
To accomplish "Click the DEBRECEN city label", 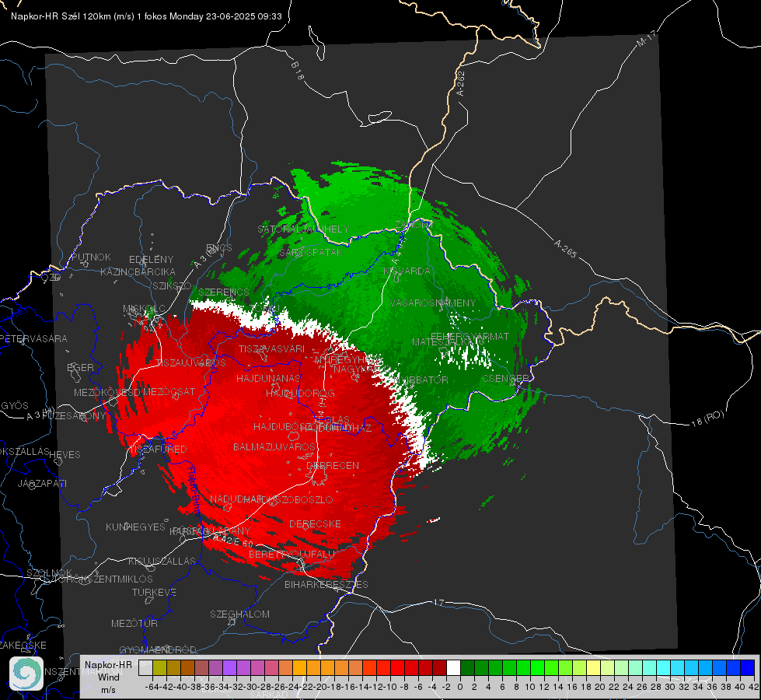I will 333,465.
